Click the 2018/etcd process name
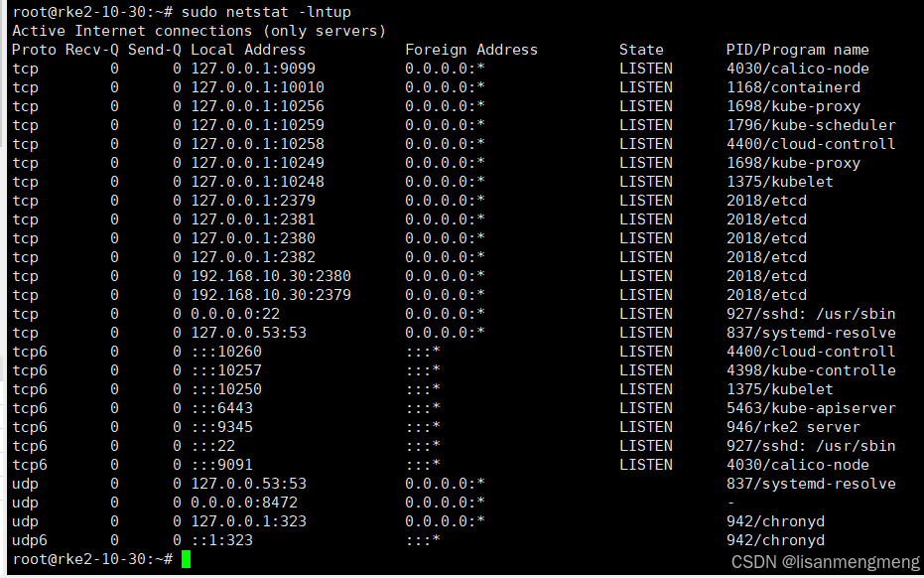Image resolution: width=924 pixels, height=578 pixels. click(766, 200)
